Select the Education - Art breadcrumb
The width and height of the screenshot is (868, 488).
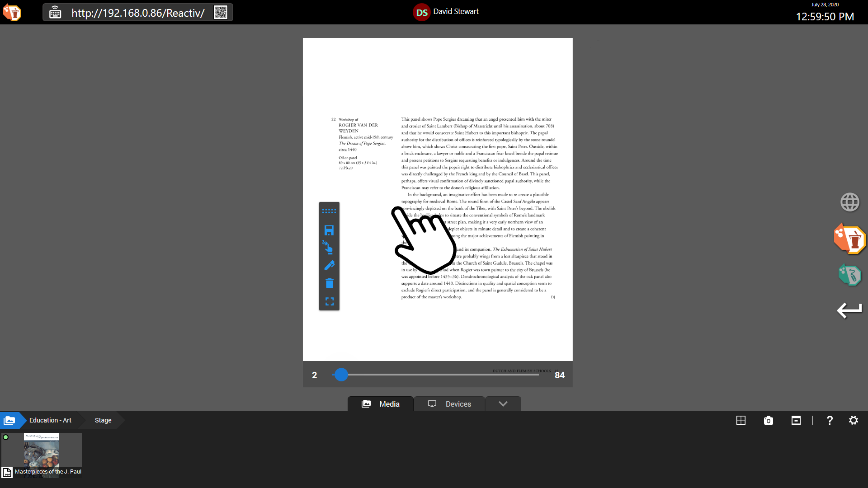coord(50,420)
